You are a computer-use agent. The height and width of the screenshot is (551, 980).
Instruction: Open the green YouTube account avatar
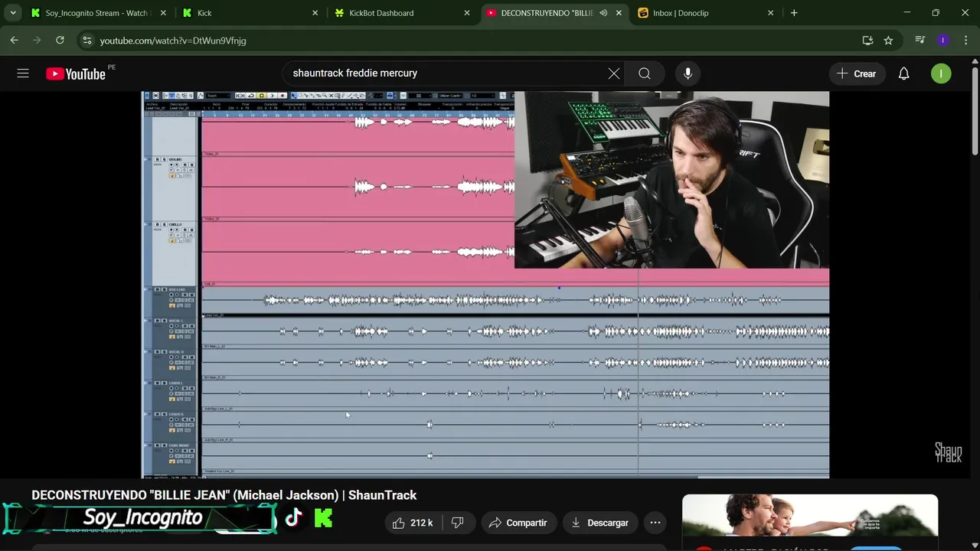(x=941, y=73)
